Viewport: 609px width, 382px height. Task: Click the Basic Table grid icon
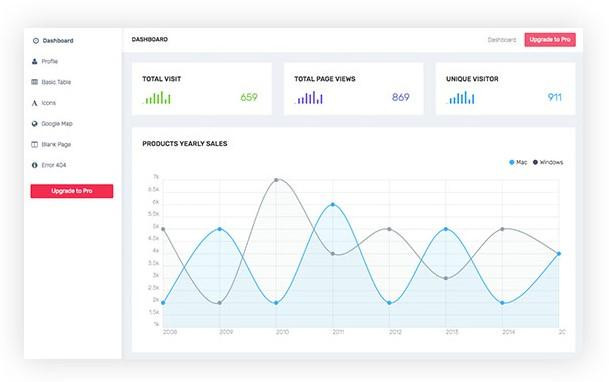click(x=35, y=82)
